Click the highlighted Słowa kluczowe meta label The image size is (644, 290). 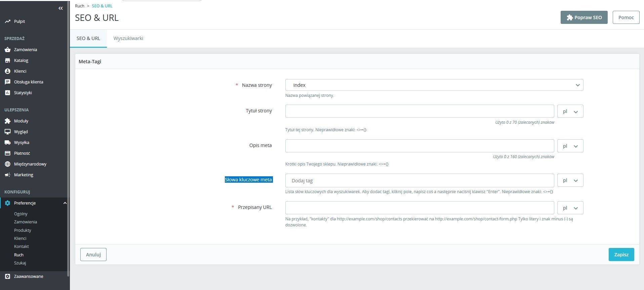click(248, 180)
